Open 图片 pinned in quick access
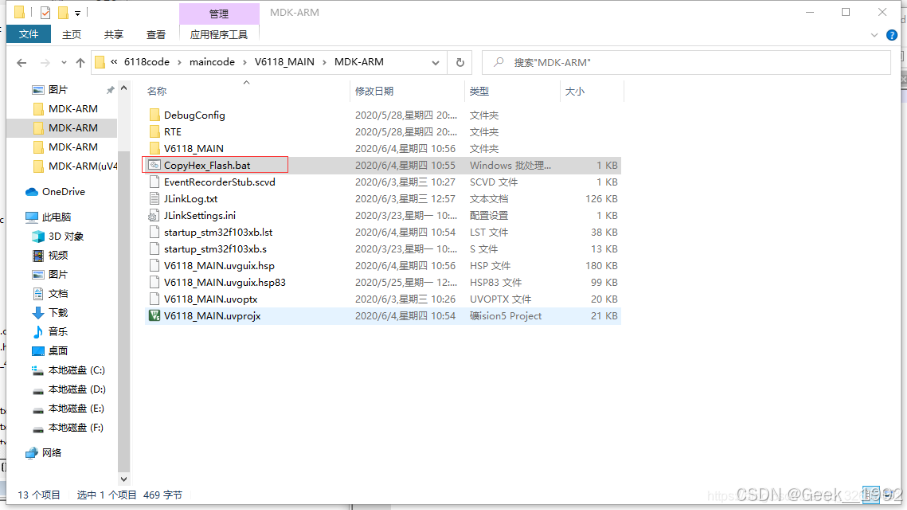This screenshot has height=510, width=907. [x=58, y=90]
